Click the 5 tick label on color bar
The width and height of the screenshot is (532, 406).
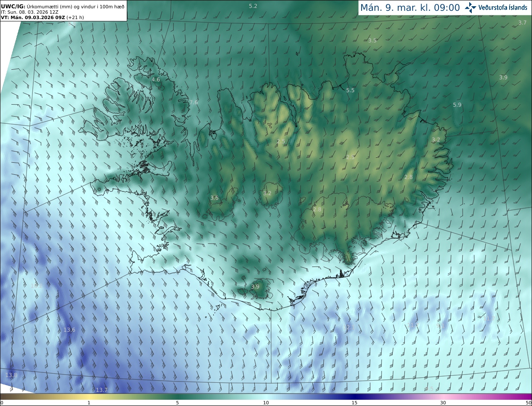tap(177, 403)
